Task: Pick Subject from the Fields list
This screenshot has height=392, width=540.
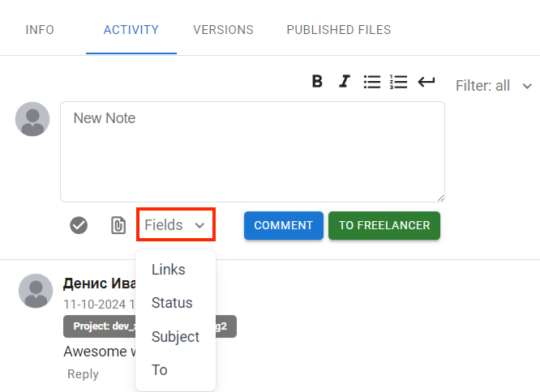Action: click(175, 337)
